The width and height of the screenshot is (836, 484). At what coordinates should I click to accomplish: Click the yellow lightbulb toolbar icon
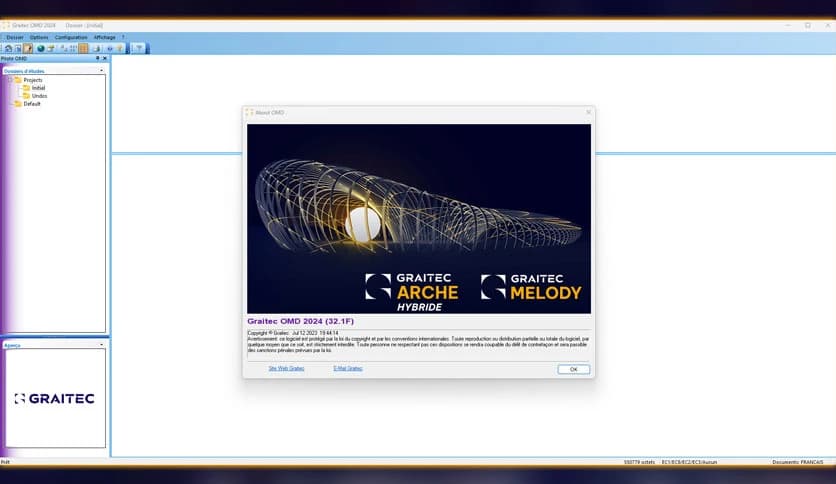pyautogui.click(x=120, y=49)
